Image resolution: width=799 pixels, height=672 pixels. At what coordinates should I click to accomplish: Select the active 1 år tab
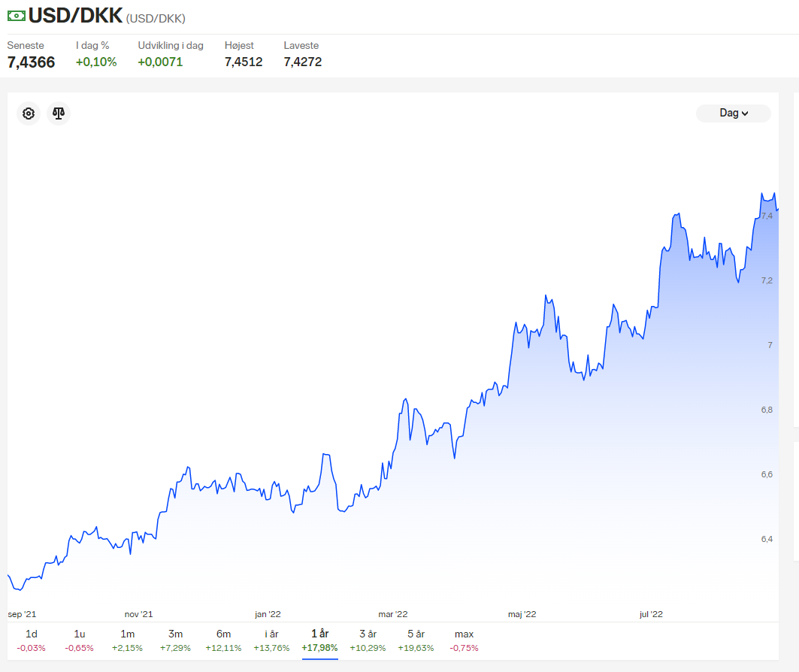(320, 640)
